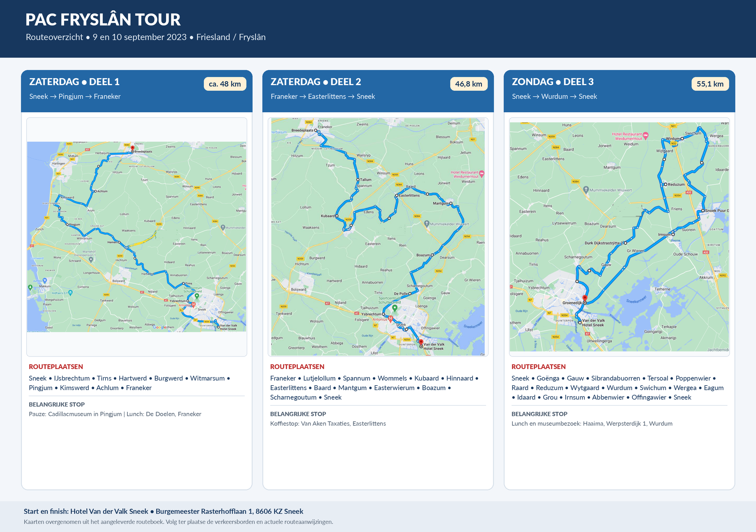This screenshot has height=532, width=756.
Task: Click the pink WeidumerHout hotel marker in Deel 2 map
Action: click(482, 174)
